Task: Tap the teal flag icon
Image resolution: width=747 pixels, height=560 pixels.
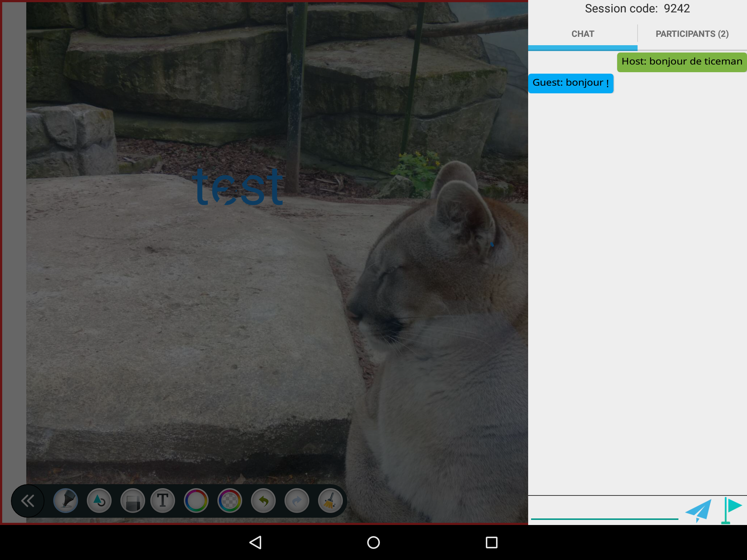Action: click(x=732, y=510)
